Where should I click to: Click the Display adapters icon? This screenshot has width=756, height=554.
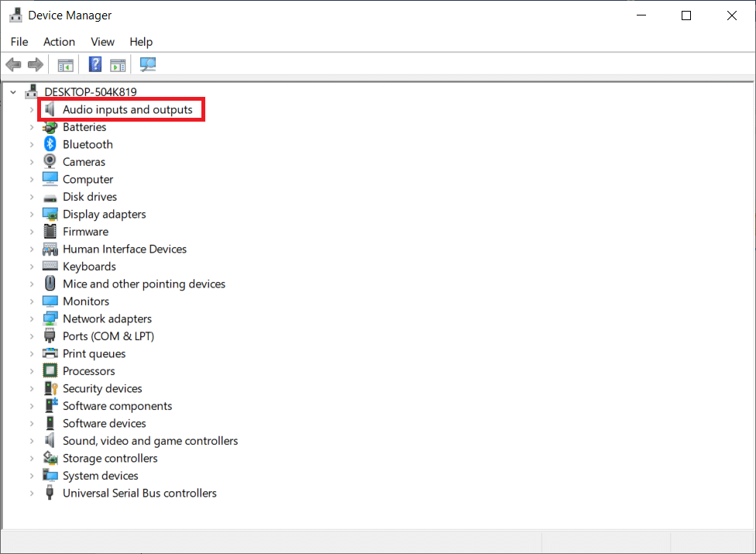click(50, 214)
